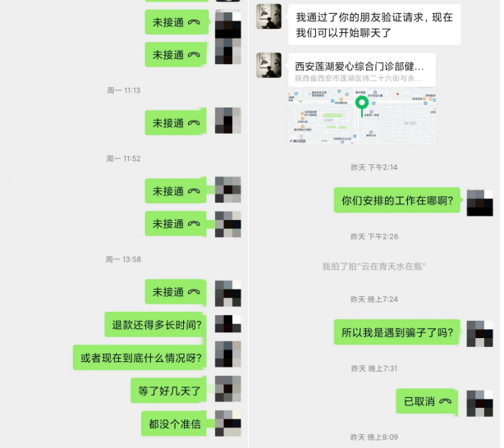Tap the sender avatar next to 退款还得多长时间?
The height and width of the screenshot is (448, 504).
[228, 323]
